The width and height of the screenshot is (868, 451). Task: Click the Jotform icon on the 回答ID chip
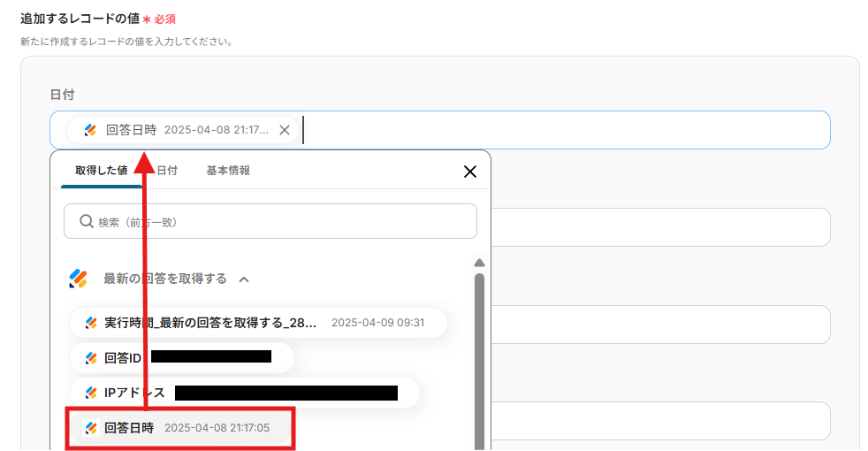click(x=91, y=358)
